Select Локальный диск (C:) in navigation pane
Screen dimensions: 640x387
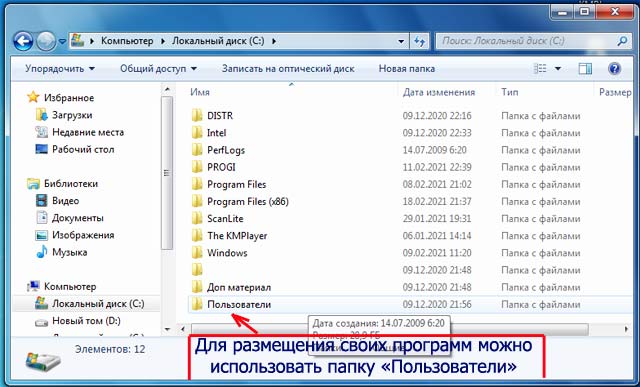(98, 303)
